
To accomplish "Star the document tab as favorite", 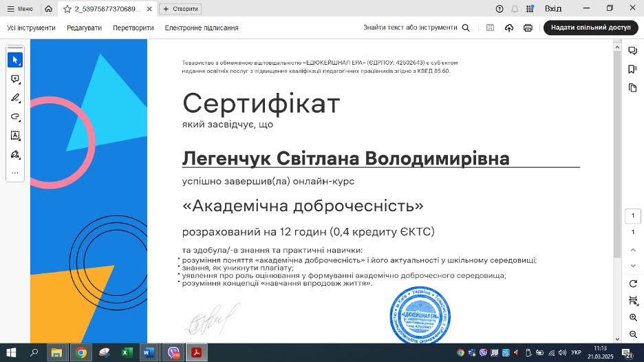I will click(x=67, y=9).
